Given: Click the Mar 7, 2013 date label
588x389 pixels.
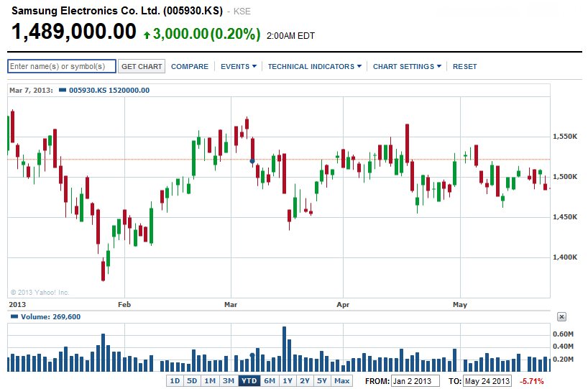Looking at the screenshot, I should pyautogui.click(x=31, y=91).
